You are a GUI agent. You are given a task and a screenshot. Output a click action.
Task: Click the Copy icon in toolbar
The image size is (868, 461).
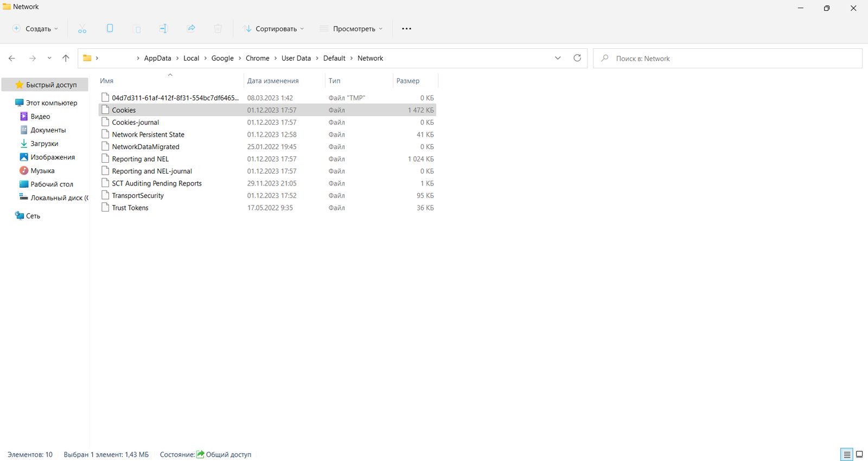110,28
